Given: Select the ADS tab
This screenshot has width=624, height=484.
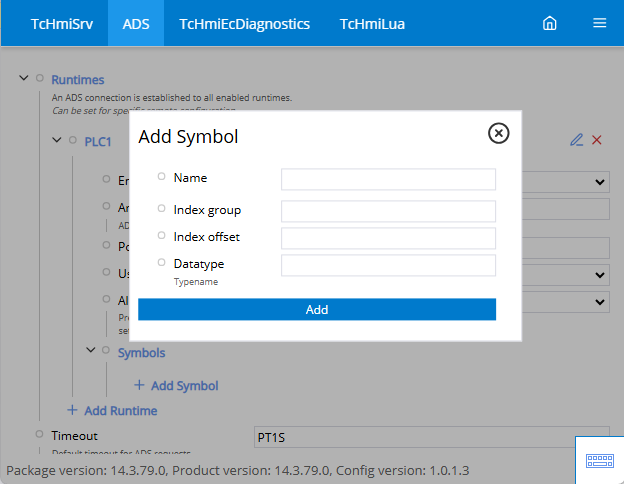Looking at the screenshot, I should [x=136, y=23].
